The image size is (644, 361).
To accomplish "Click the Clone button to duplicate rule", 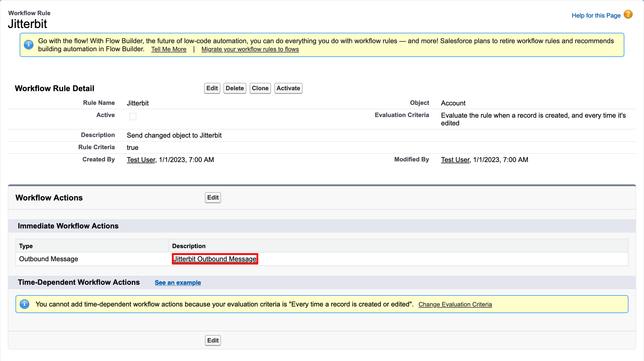I will 260,88.
